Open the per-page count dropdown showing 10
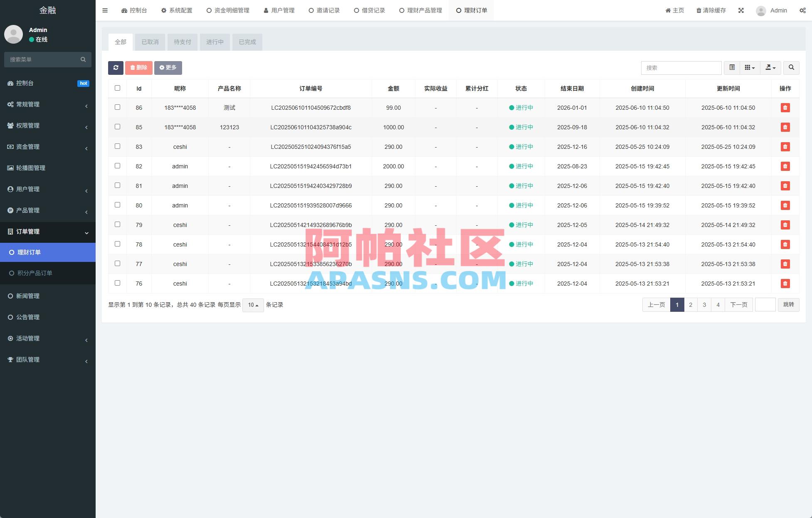Image resolution: width=812 pixels, height=518 pixels. pos(253,305)
